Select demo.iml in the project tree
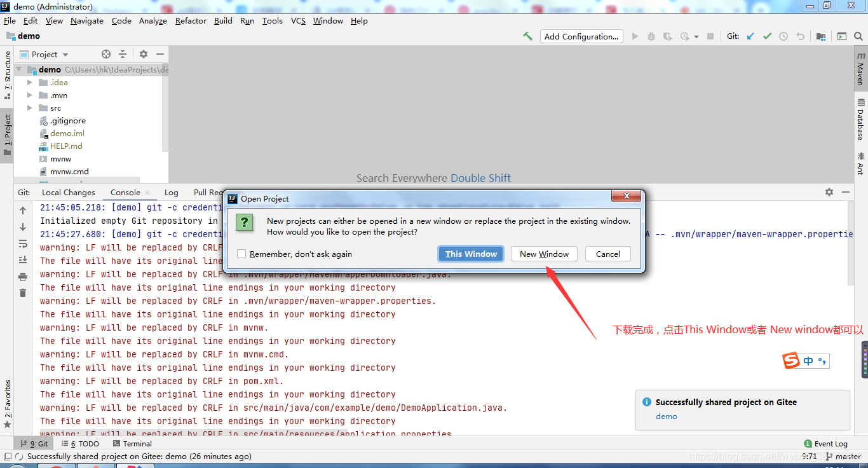This screenshot has height=468, width=868. pyautogui.click(x=67, y=133)
